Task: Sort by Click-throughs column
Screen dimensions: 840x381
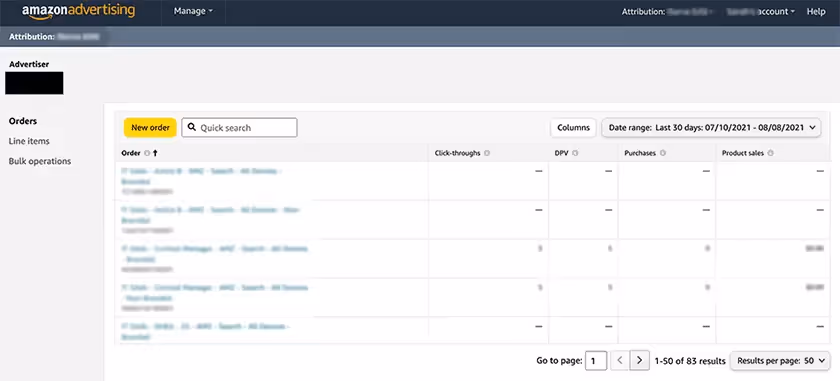Action: click(x=458, y=153)
